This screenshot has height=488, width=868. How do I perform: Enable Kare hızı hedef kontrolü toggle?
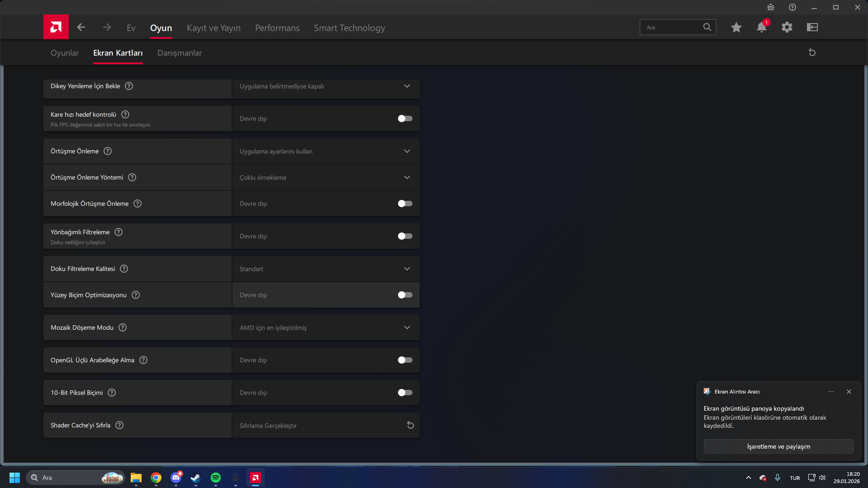click(405, 118)
